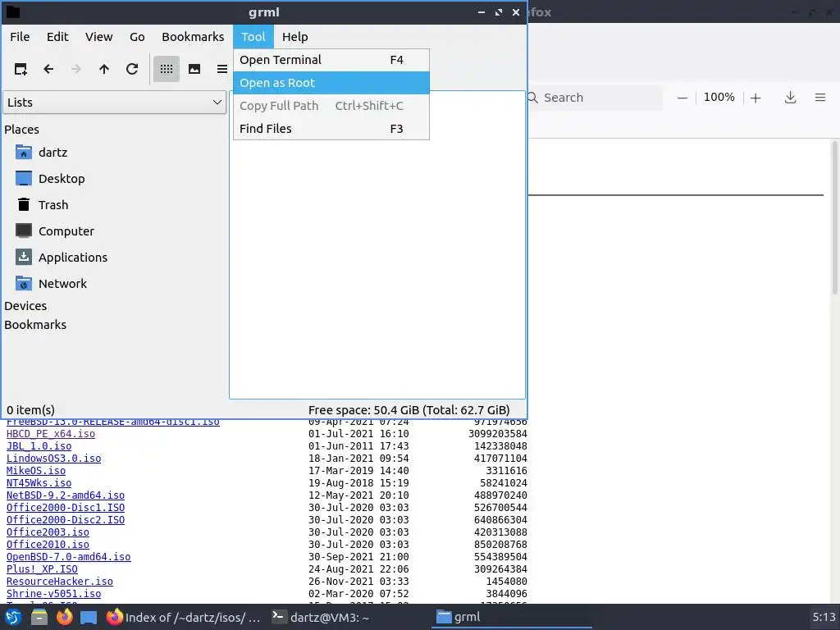Open OpenBSD-7.0-amd64.iso link
Screen dimensions: 840x630
pyautogui.click(x=69, y=557)
